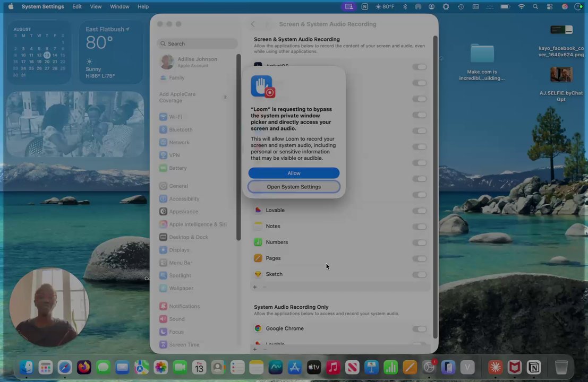Open the Window menu
Image resolution: width=588 pixels, height=382 pixels.
coord(120,6)
